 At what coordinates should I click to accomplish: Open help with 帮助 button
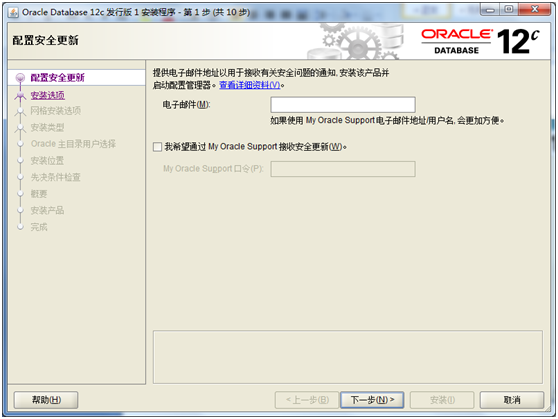46,400
